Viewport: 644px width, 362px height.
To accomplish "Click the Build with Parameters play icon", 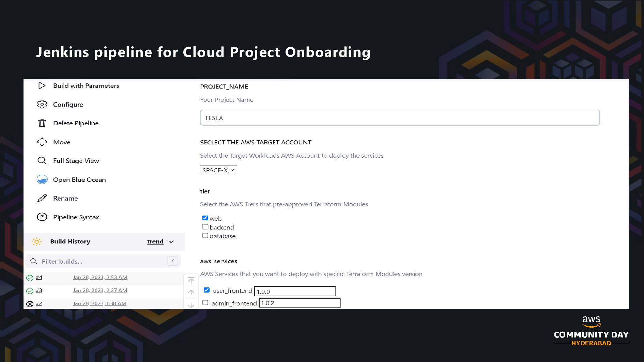I will tap(42, 85).
